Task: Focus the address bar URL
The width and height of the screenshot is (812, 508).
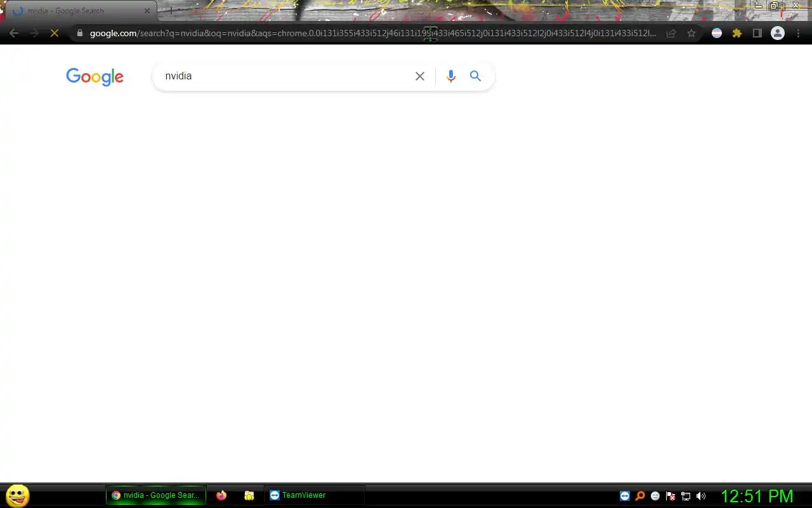Action: (373, 33)
